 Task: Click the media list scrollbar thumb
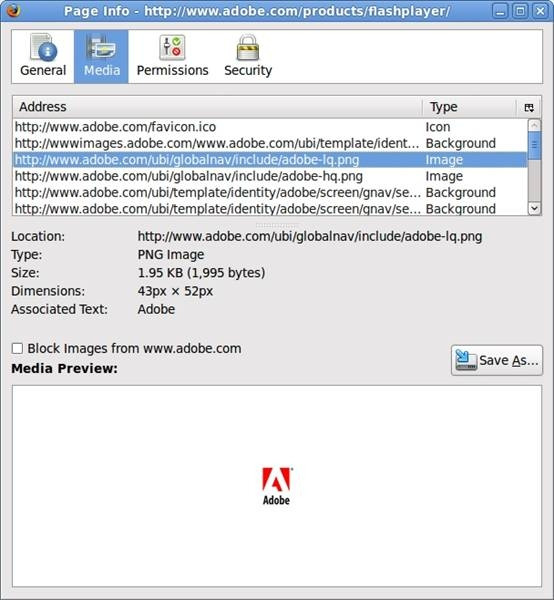[x=534, y=145]
